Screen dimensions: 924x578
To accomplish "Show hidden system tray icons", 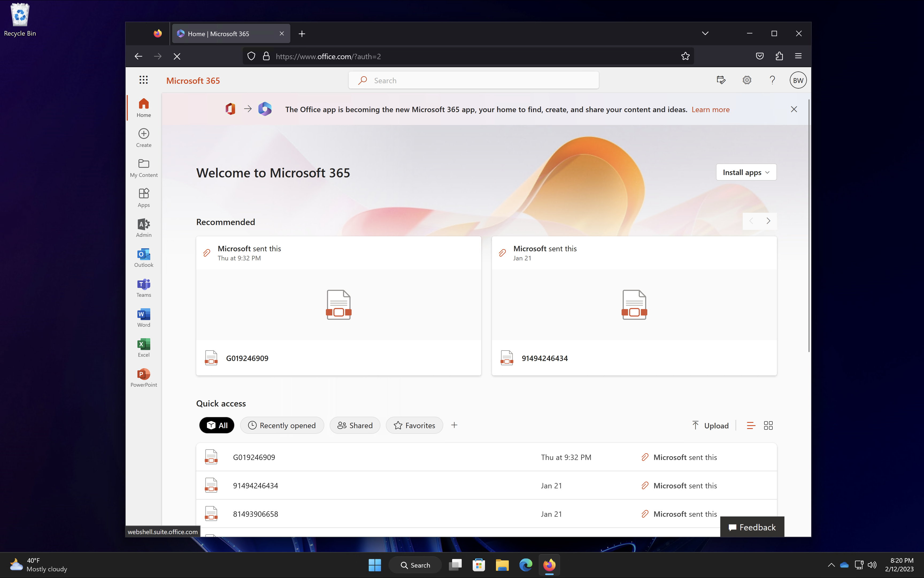I will 831,565.
